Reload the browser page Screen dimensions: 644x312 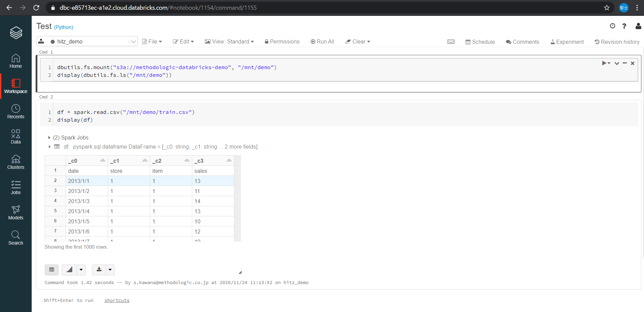(x=36, y=8)
